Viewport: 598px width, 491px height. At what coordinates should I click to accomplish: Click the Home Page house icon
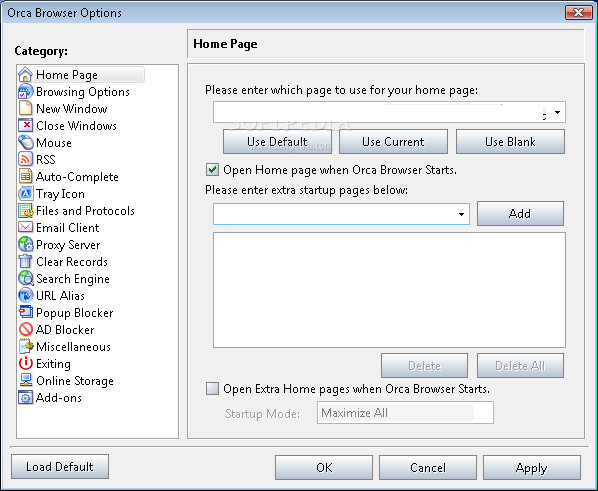pyautogui.click(x=26, y=74)
